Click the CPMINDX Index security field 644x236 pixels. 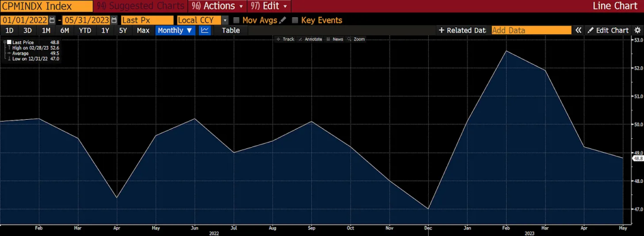point(46,6)
